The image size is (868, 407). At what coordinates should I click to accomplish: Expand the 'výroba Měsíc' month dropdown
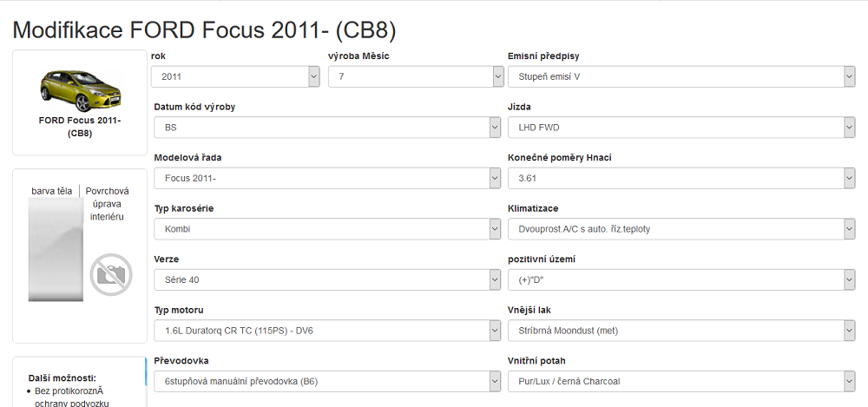416,77
